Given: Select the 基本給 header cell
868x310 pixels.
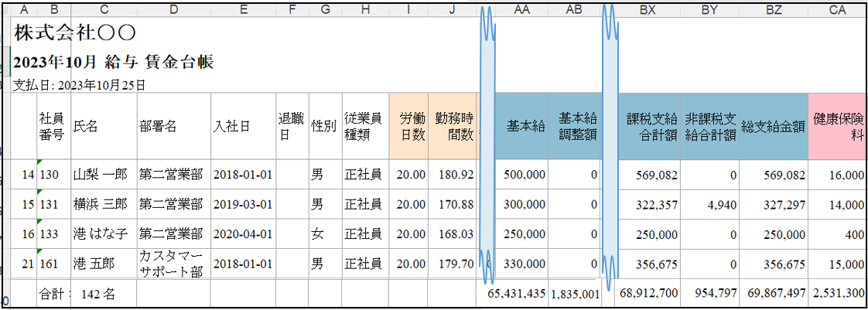Looking at the screenshot, I should [x=522, y=126].
